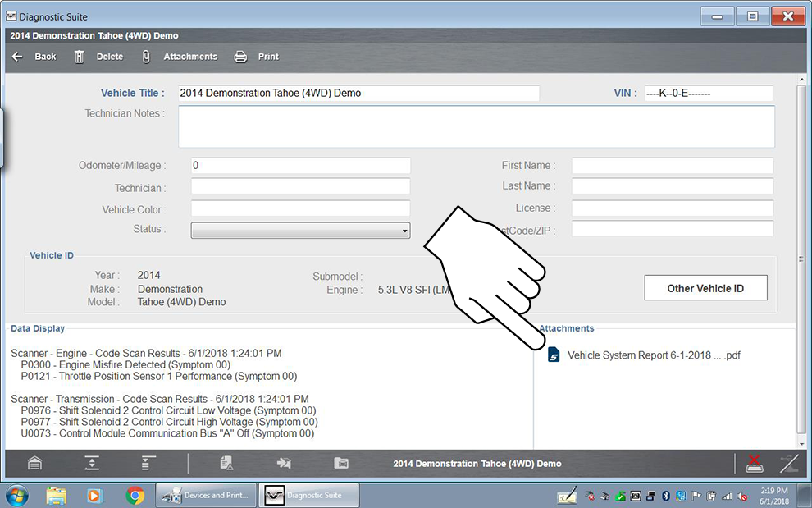The image size is (812, 508).
Task: Click into the Technician Notes box
Action: (x=476, y=126)
